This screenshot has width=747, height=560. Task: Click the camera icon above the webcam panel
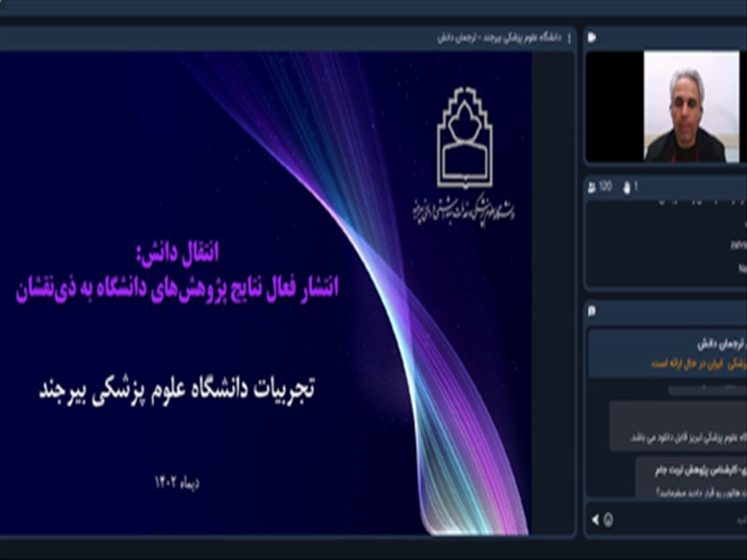tap(592, 37)
